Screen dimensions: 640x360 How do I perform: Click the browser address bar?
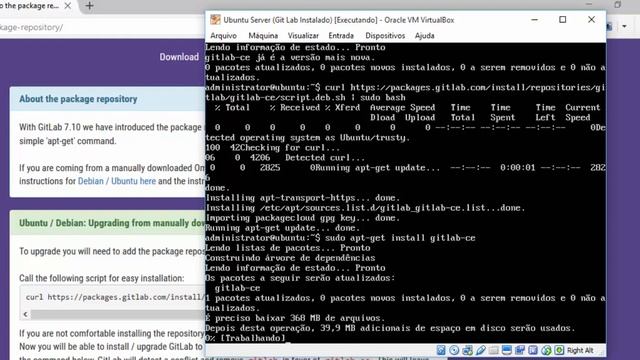pos(102,27)
